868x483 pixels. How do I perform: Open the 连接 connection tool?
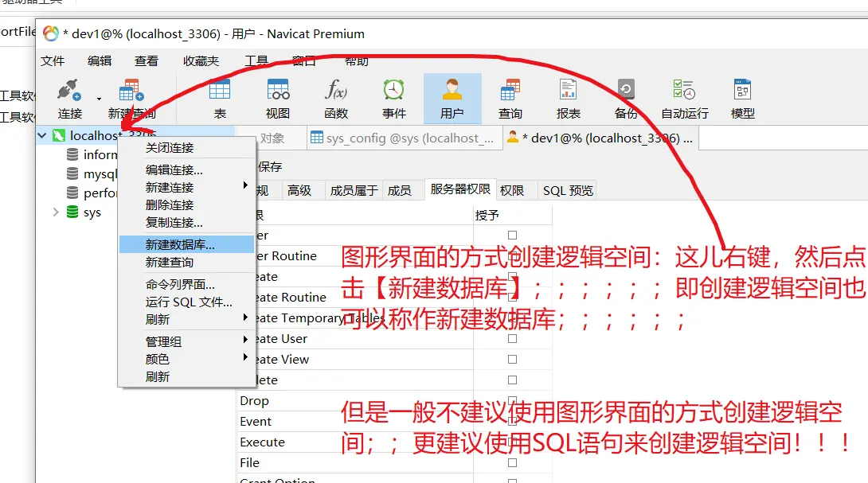tap(70, 99)
